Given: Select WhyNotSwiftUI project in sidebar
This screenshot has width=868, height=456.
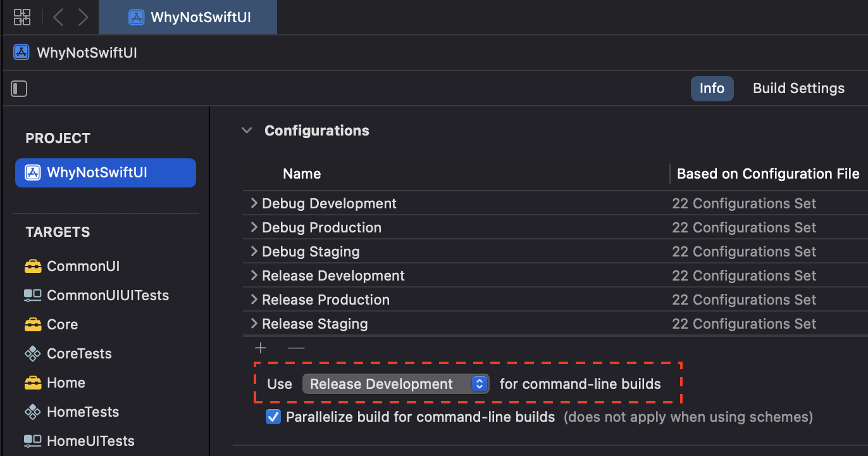Looking at the screenshot, I should [106, 172].
